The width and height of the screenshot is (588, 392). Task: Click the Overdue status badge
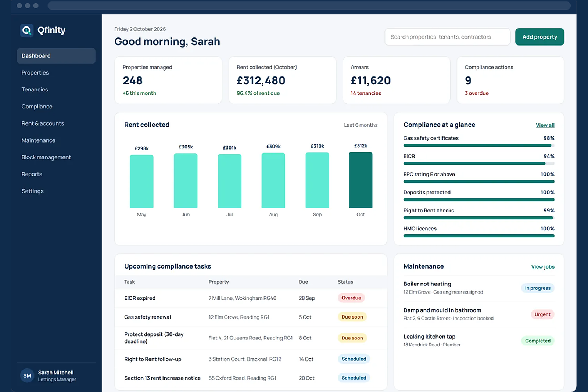pyautogui.click(x=351, y=298)
